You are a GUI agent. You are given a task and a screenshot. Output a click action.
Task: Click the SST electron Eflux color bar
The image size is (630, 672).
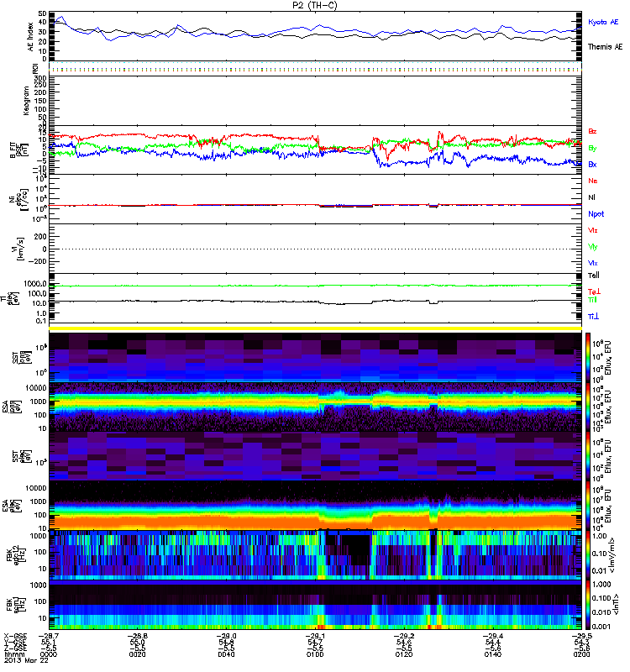[x=588, y=456]
